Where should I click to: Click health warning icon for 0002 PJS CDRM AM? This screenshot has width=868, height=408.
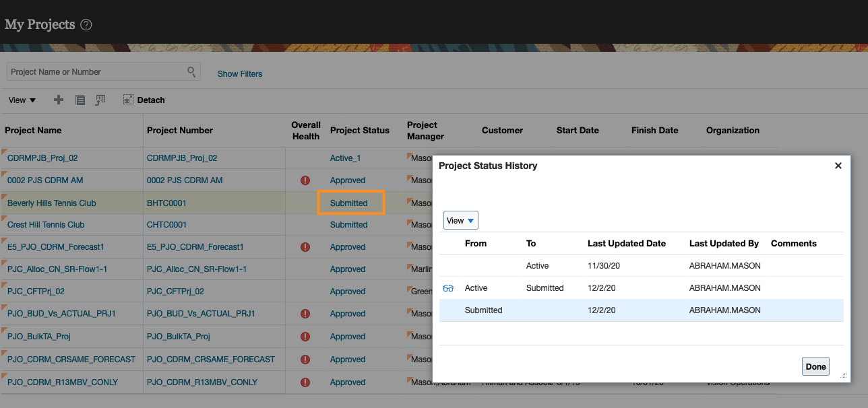click(305, 180)
